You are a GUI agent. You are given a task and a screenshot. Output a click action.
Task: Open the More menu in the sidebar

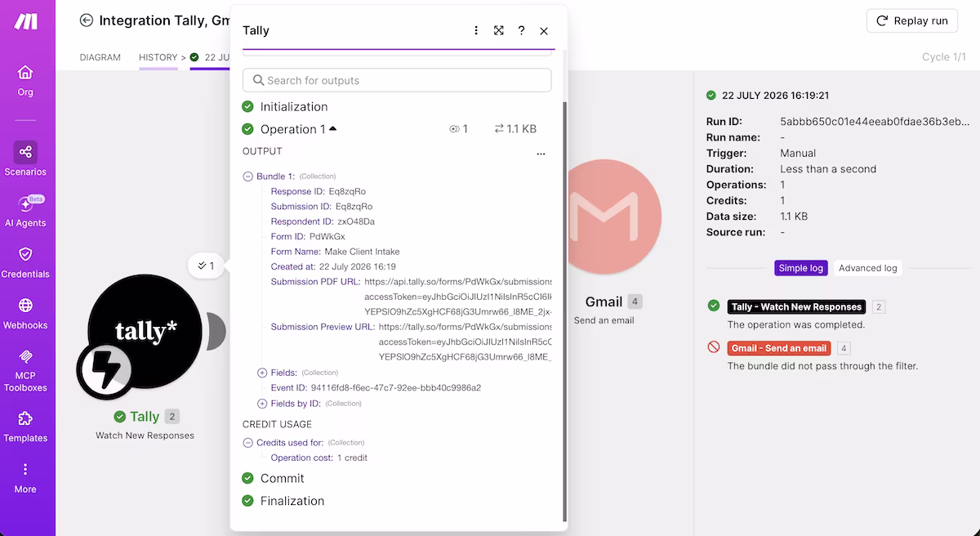coord(25,477)
